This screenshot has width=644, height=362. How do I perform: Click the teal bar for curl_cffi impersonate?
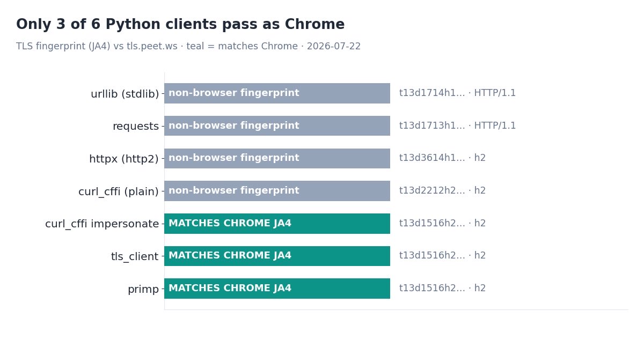click(x=277, y=224)
